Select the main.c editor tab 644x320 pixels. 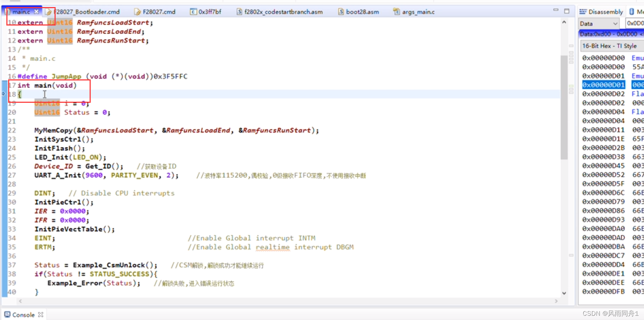pyautogui.click(x=21, y=12)
